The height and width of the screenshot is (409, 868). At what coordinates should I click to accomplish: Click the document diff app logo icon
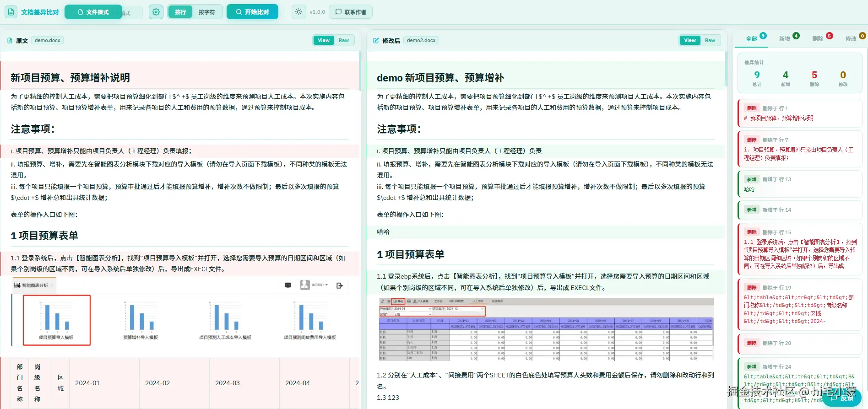[x=11, y=12]
